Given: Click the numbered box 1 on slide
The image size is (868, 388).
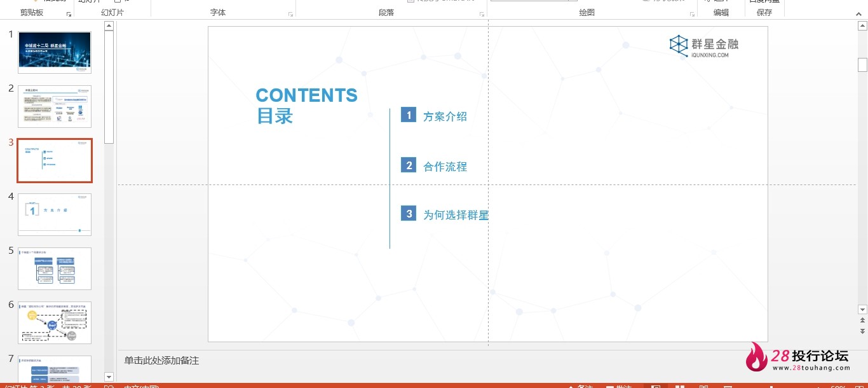Looking at the screenshot, I should tap(409, 115).
